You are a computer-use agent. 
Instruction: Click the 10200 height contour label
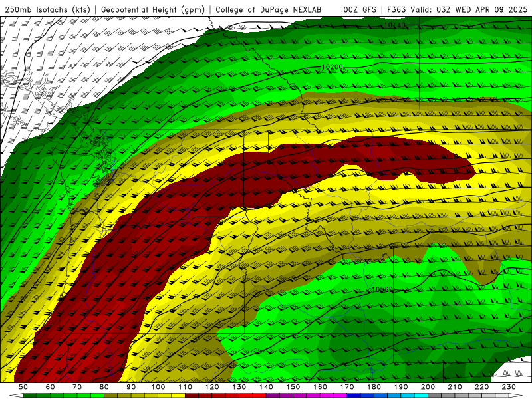332,67
